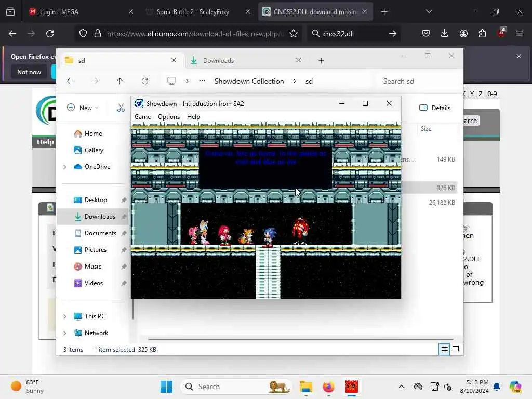This screenshot has height=399, width=532.
Task: Click the site security padlock icon
Action: click(x=98, y=34)
